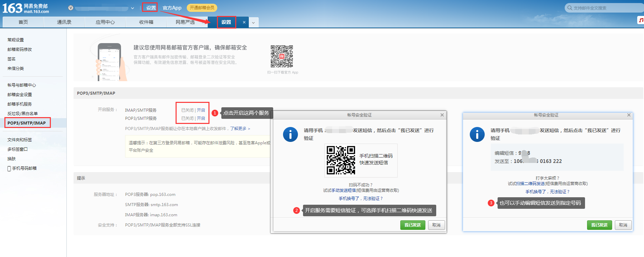
Task: Click the POP3/SMTP/IMAP section header
Action: (96, 93)
